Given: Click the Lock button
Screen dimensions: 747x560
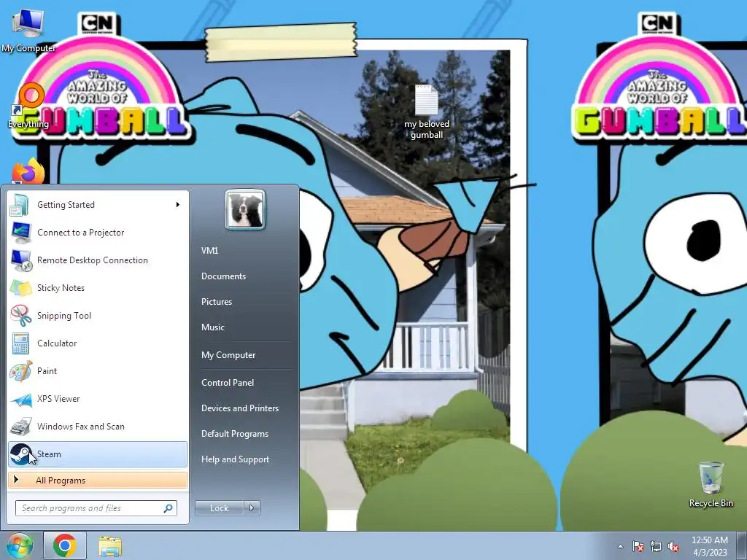Looking at the screenshot, I should pos(220,508).
